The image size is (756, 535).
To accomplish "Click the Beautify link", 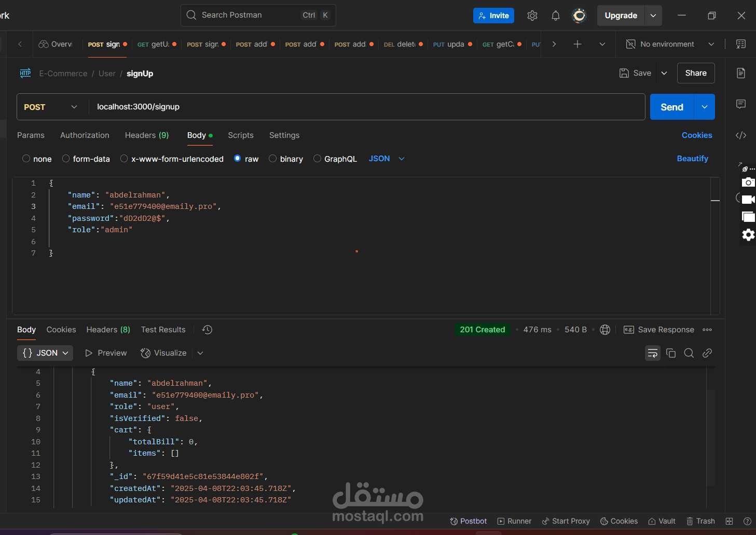I will coord(692,159).
